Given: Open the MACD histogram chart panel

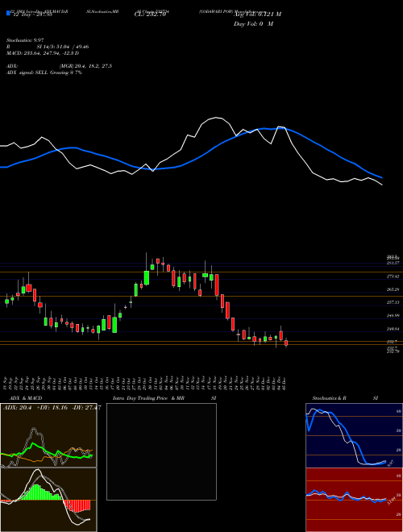Looking at the screenshot, I should pyautogui.click(x=48, y=500).
